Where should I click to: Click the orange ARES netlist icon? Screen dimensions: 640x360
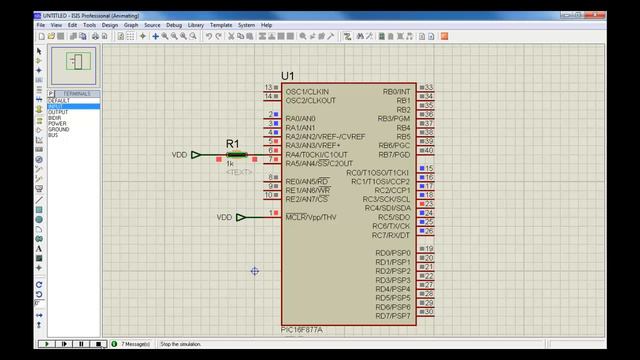[444, 36]
